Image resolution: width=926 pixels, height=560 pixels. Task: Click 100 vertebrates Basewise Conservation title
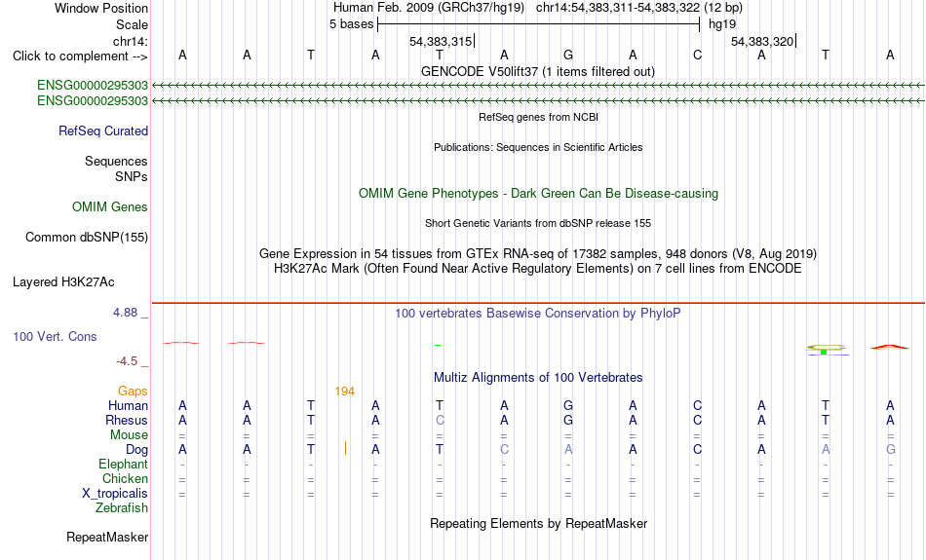pos(538,313)
